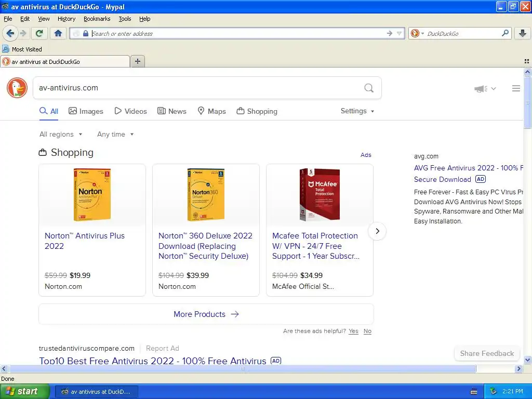Click the More Products button
Screen dimensions: 532x399
point(206,314)
